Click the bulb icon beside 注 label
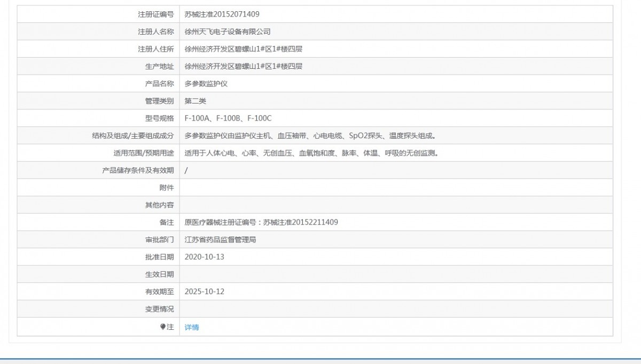Screen dimensions: 641x364 click(x=163, y=327)
